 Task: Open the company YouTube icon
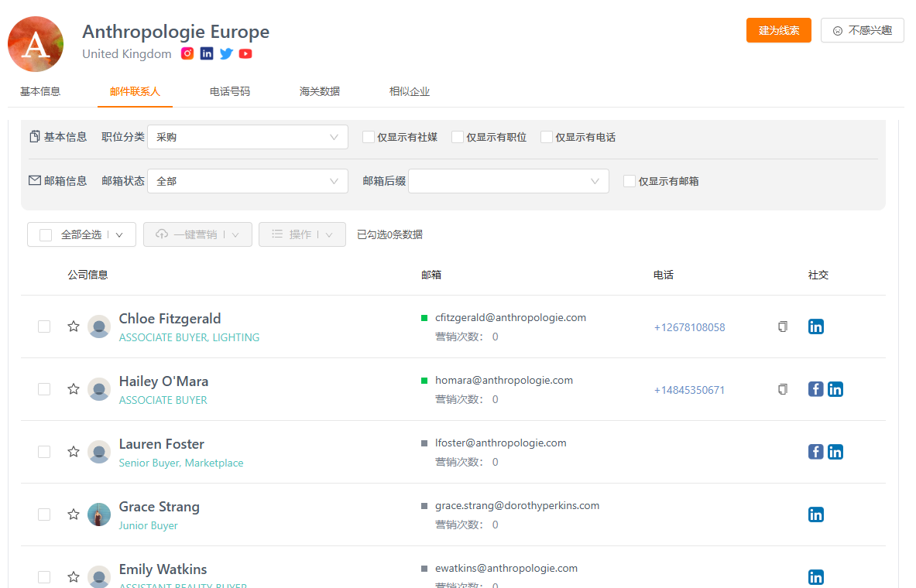point(245,53)
